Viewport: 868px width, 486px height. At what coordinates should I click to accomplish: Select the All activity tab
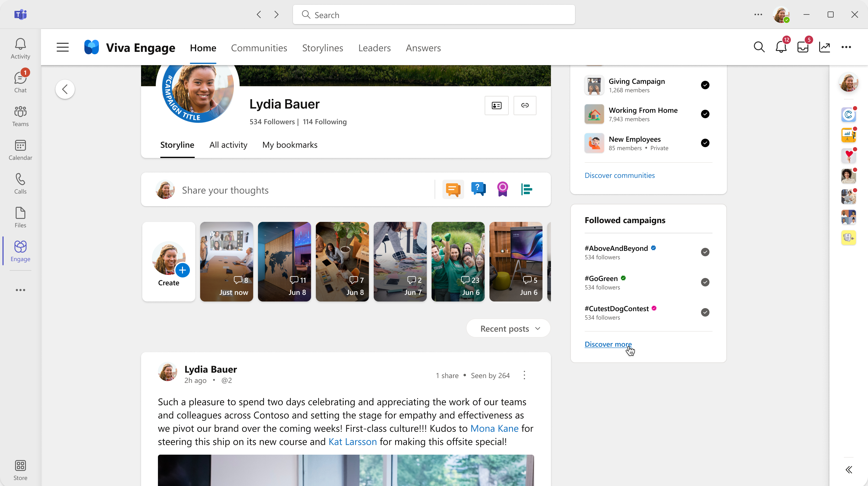click(x=228, y=144)
